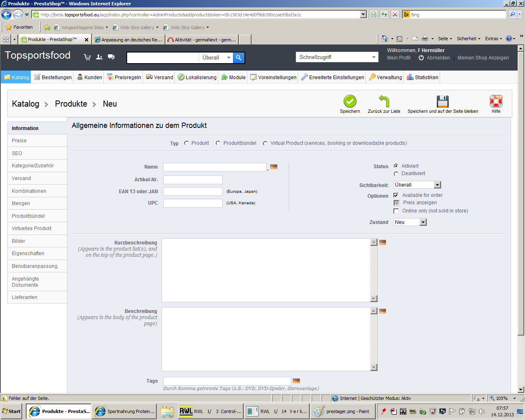Click the browser back arrow button
Viewport: 525px width, 420px height.
[x=6, y=15]
